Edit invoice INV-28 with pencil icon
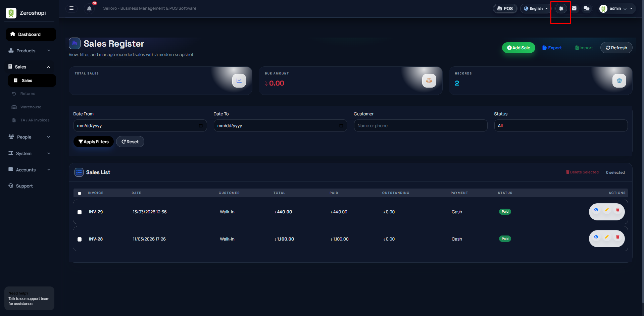The width and height of the screenshot is (644, 316). (607, 237)
